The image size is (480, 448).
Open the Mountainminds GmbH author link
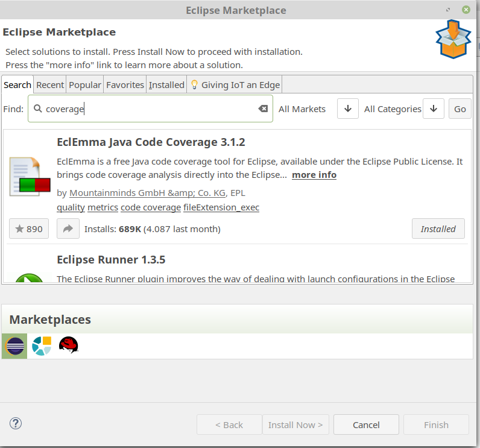[148, 193]
